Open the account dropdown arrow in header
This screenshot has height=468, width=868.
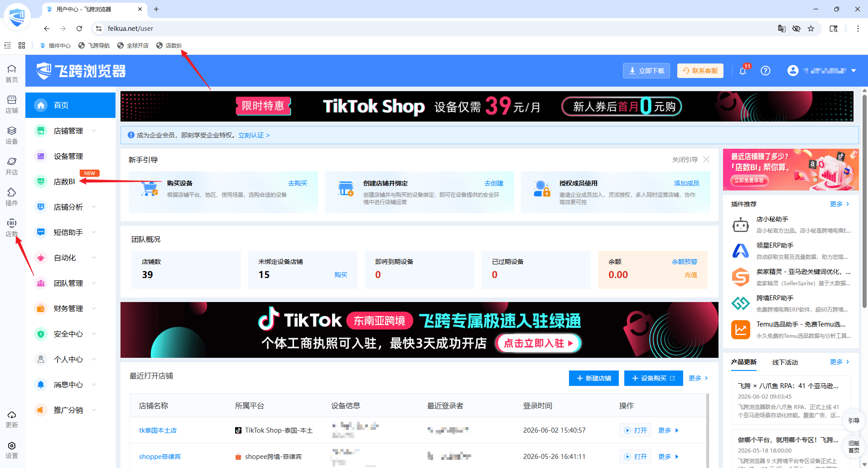pos(854,71)
